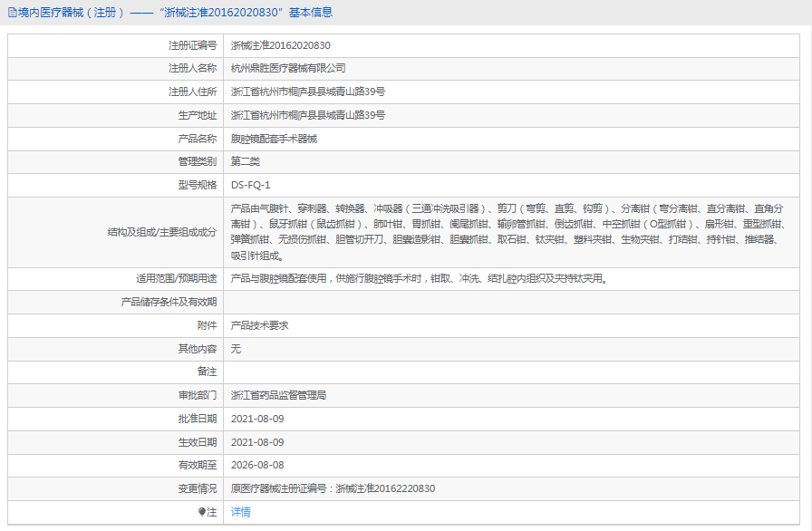
Task: Click the 生效日期 value 2021-08-09
Action: [257, 442]
